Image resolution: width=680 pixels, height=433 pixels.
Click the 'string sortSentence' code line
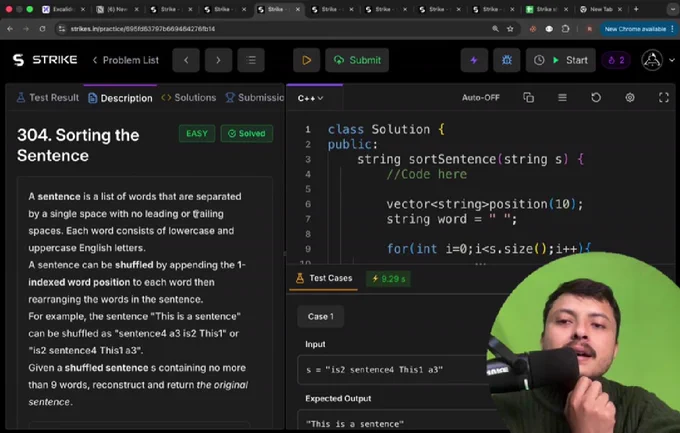point(470,159)
